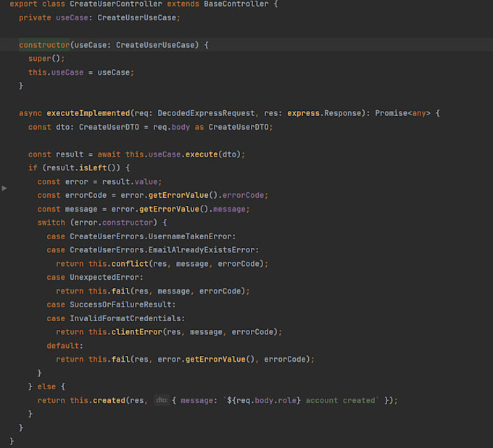The height and width of the screenshot is (448, 493).
Task: Click the 'isLeft' method call
Action: [x=93, y=168]
